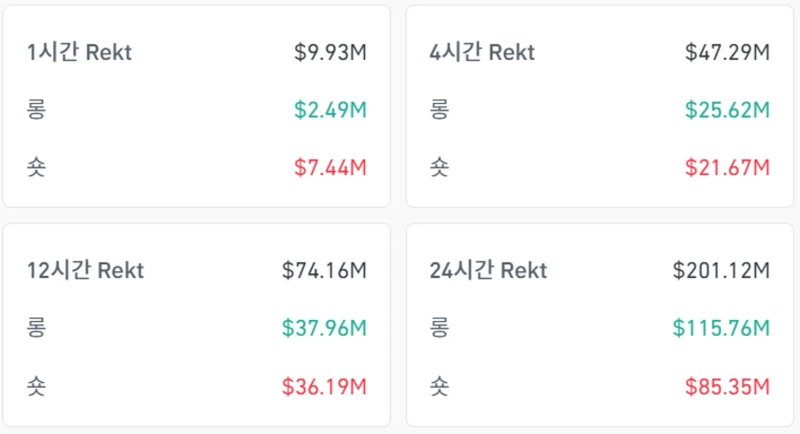Select the $74.16M twelve-hour total
The image size is (800, 434).
[x=324, y=270]
